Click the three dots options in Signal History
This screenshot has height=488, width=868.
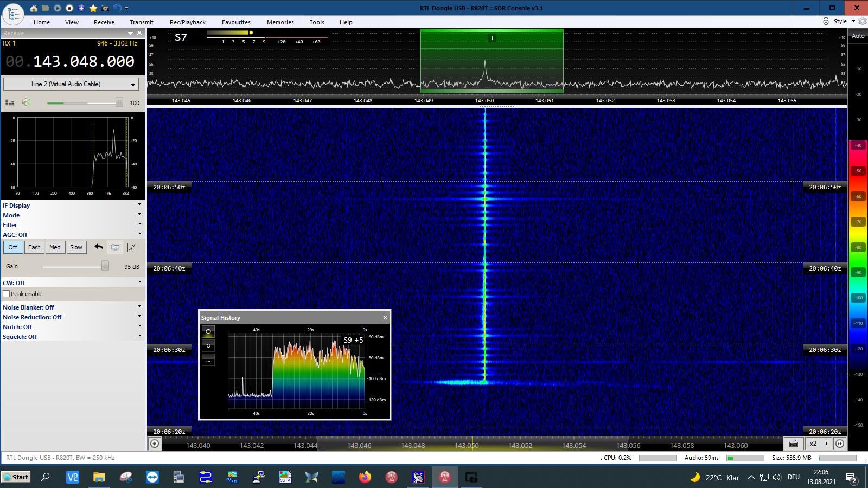click(x=208, y=360)
